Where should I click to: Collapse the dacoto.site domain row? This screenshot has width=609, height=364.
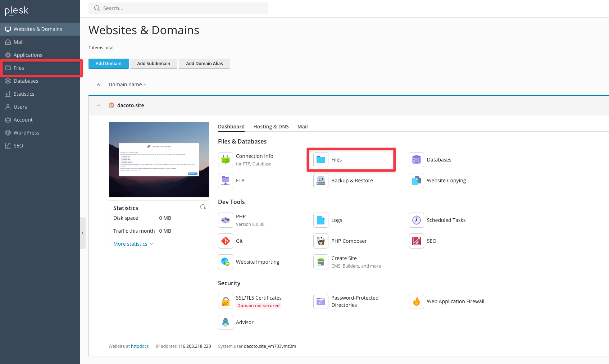(99, 105)
